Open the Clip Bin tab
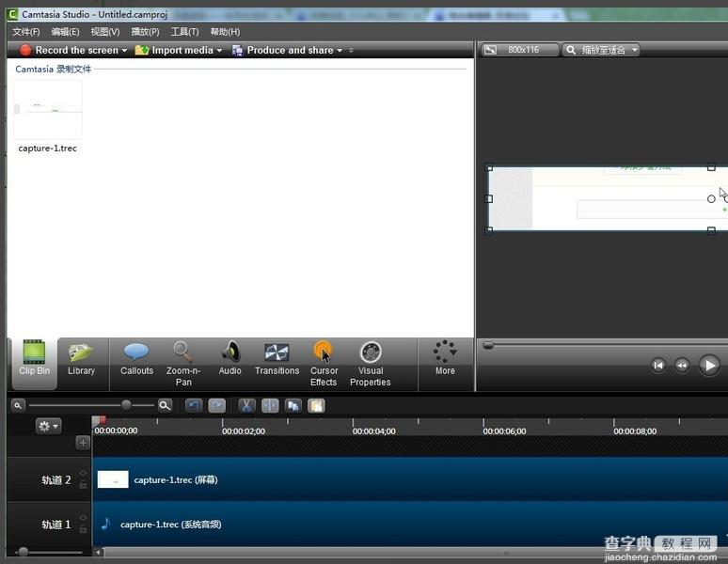728x564 pixels. [35, 363]
